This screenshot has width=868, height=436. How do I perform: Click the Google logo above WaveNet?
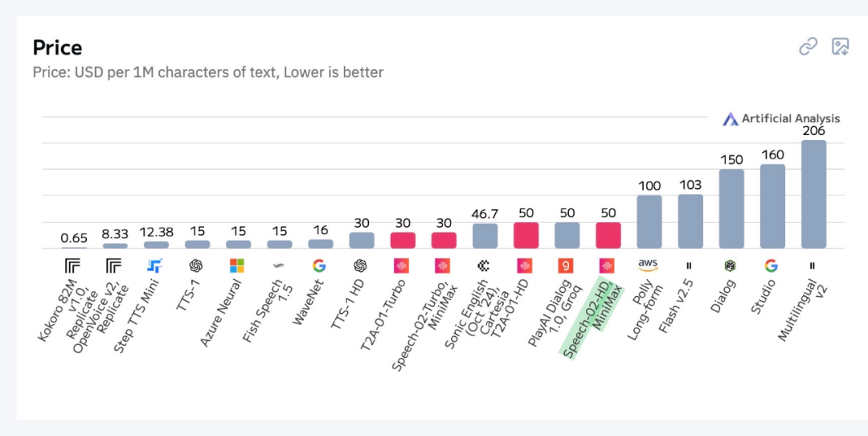point(319,265)
